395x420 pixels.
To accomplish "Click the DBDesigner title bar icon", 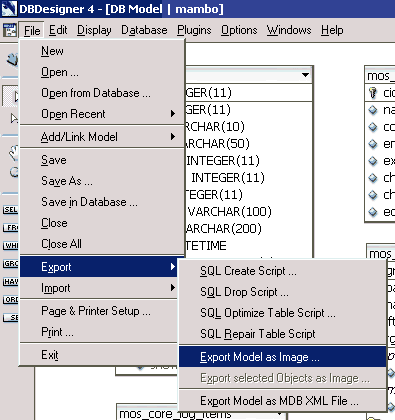I will point(9,8).
